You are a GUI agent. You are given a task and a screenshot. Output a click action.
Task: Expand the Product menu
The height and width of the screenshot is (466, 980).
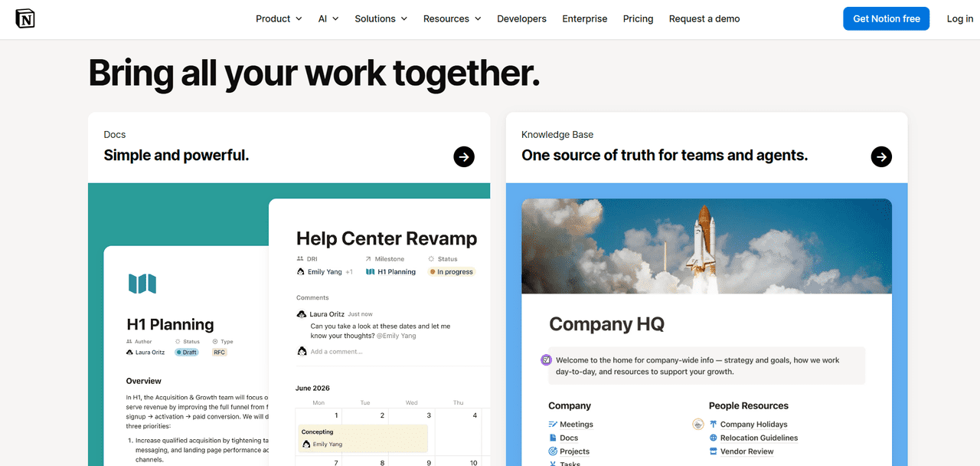(x=279, y=18)
